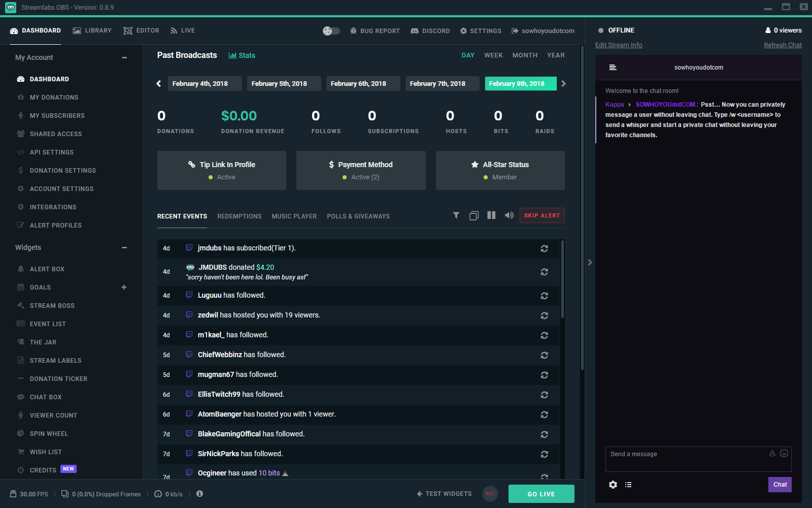812x508 pixels.
Task: Select the February 8th, 2018 broadcast
Action: point(521,84)
